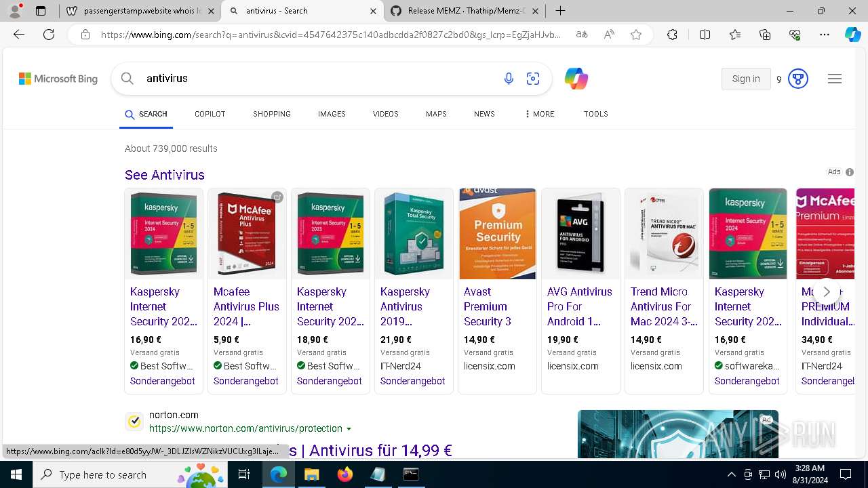This screenshot has height=488, width=868.
Task: Open Task View on taskbar
Action: tap(244, 474)
